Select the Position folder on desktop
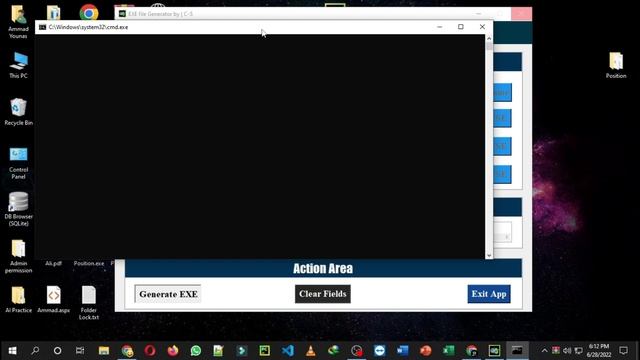 [x=616, y=65]
